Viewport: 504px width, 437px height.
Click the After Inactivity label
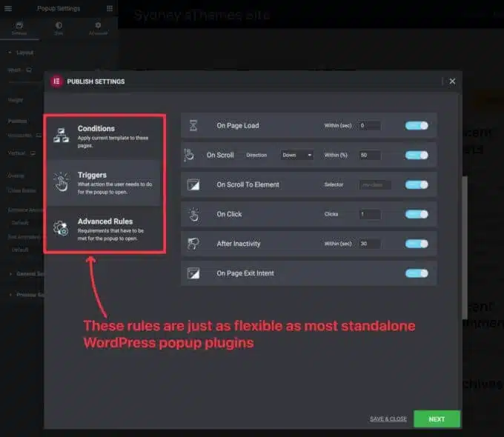click(x=239, y=244)
